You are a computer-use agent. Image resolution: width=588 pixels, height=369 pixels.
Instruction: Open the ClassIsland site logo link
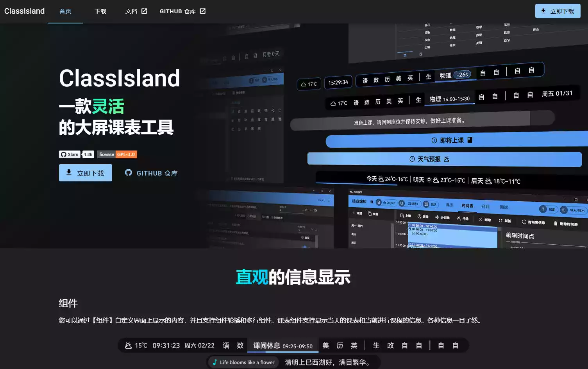click(24, 11)
